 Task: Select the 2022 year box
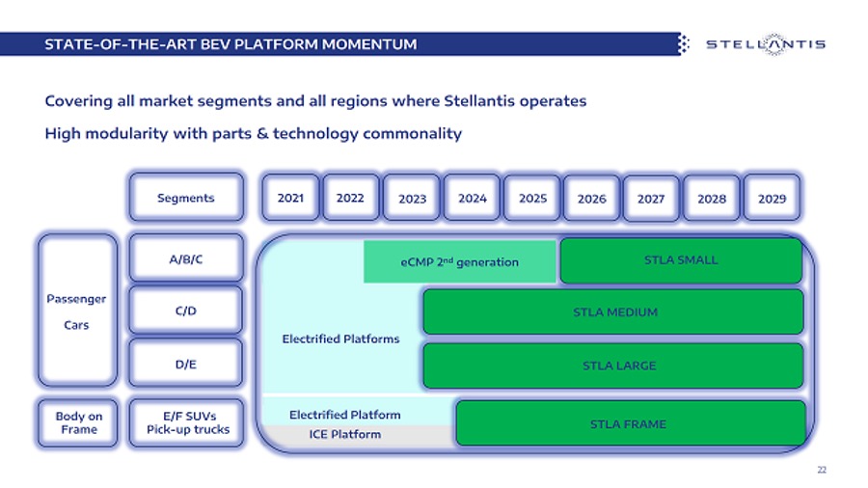tap(350, 198)
